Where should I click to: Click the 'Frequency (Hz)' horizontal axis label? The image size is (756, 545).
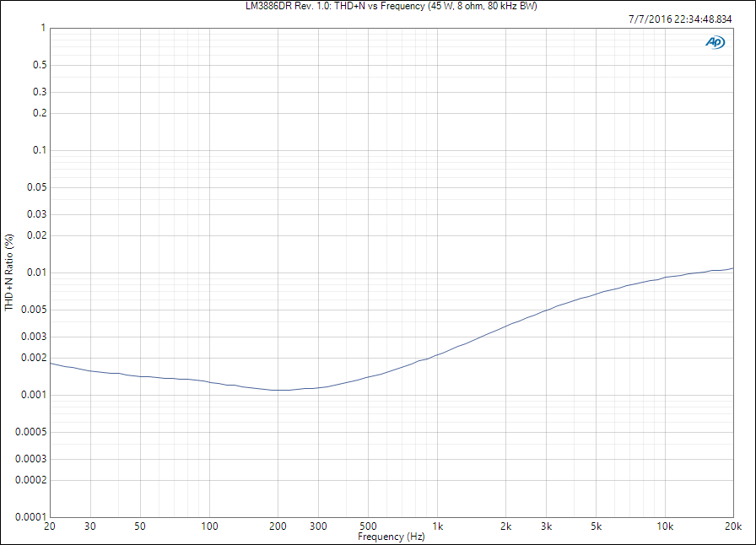point(391,537)
